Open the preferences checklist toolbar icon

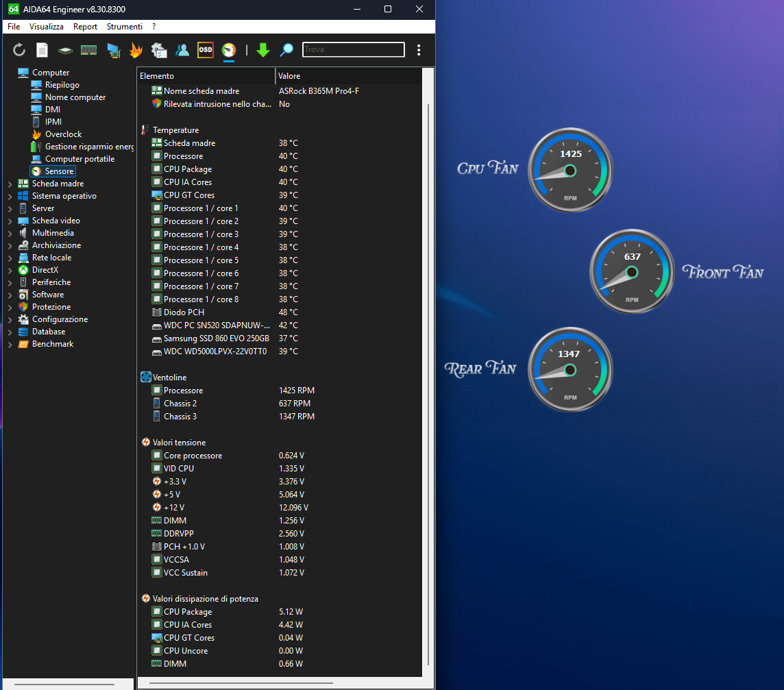click(159, 50)
